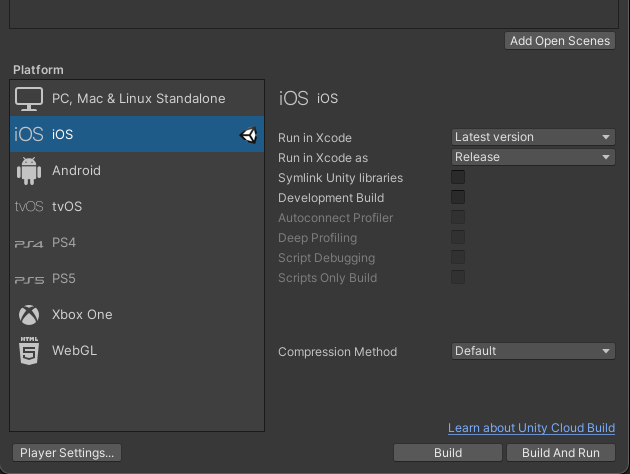
Task: Select Android in the platform list
Action: pos(77,171)
